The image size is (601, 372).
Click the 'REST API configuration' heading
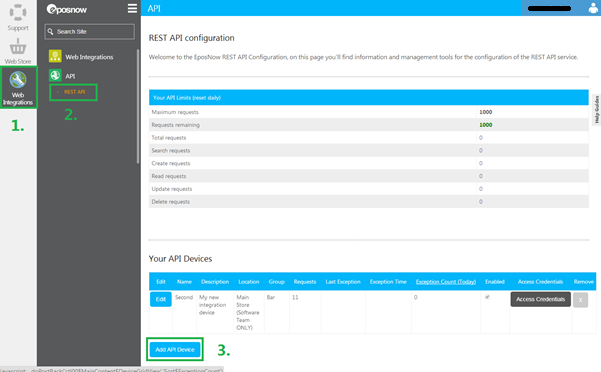(x=191, y=38)
